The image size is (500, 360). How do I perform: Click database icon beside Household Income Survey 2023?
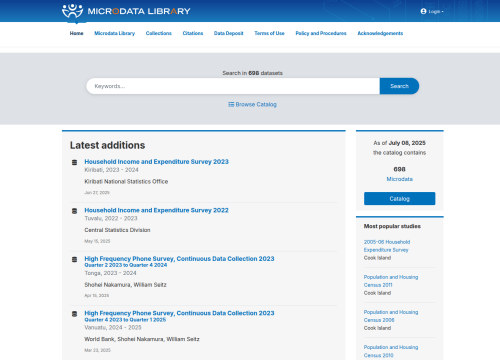coord(74,162)
